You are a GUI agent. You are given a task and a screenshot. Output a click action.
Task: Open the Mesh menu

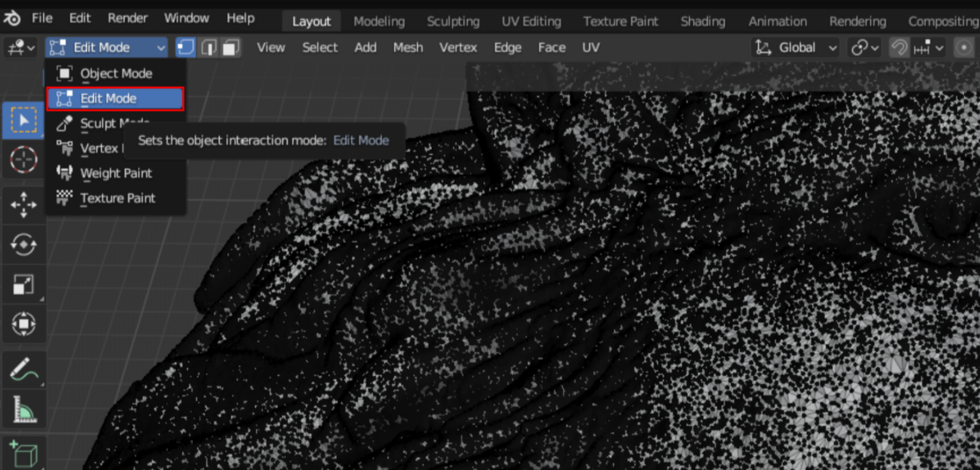[408, 47]
